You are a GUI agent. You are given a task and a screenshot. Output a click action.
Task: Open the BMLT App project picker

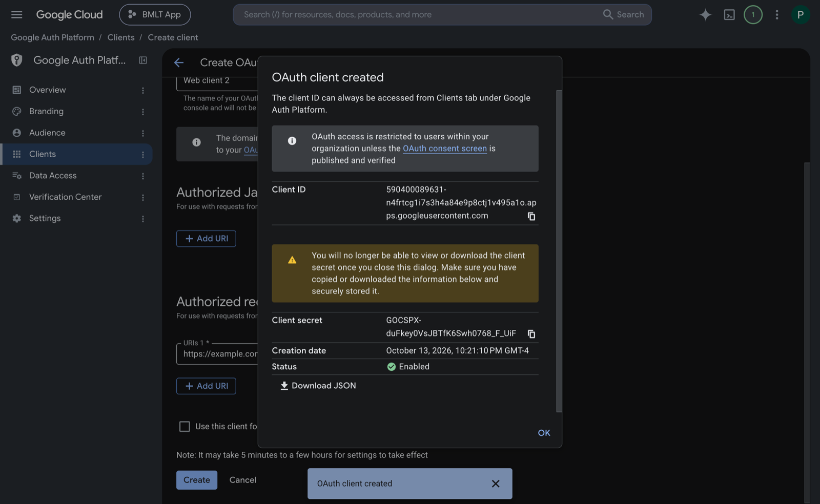pyautogui.click(x=155, y=15)
